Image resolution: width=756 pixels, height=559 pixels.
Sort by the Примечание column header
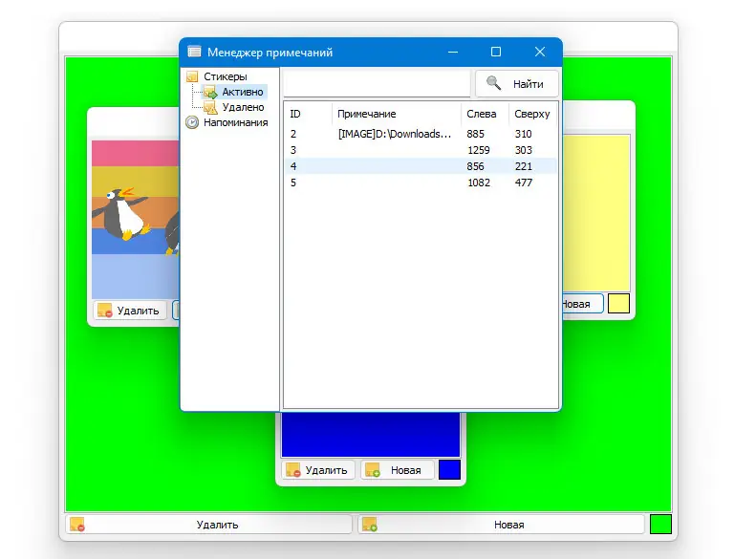(397, 114)
